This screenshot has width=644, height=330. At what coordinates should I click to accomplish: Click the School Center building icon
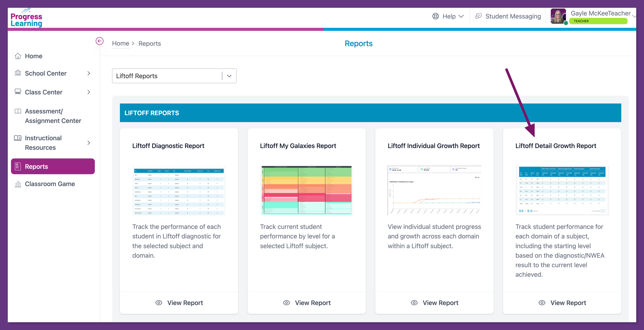coord(18,73)
